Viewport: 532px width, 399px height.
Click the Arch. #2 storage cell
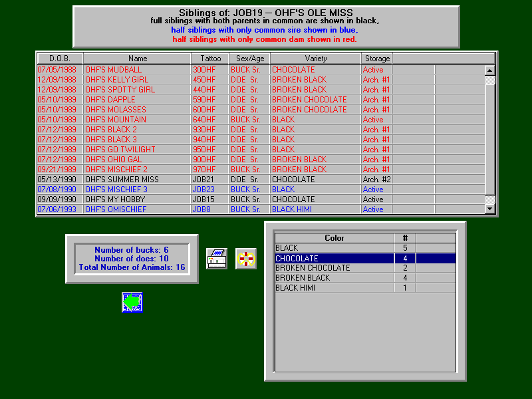point(377,179)
